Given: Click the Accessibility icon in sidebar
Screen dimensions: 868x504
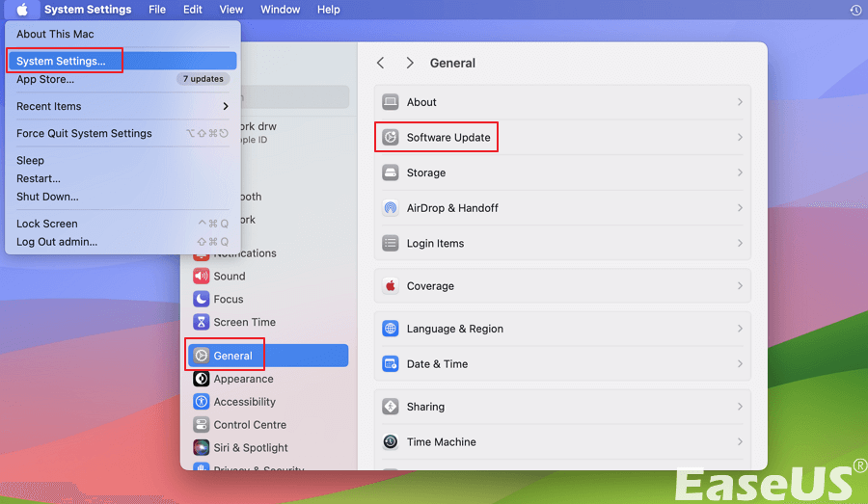Looking at the screenshot, I should click(x=201, y=402).
